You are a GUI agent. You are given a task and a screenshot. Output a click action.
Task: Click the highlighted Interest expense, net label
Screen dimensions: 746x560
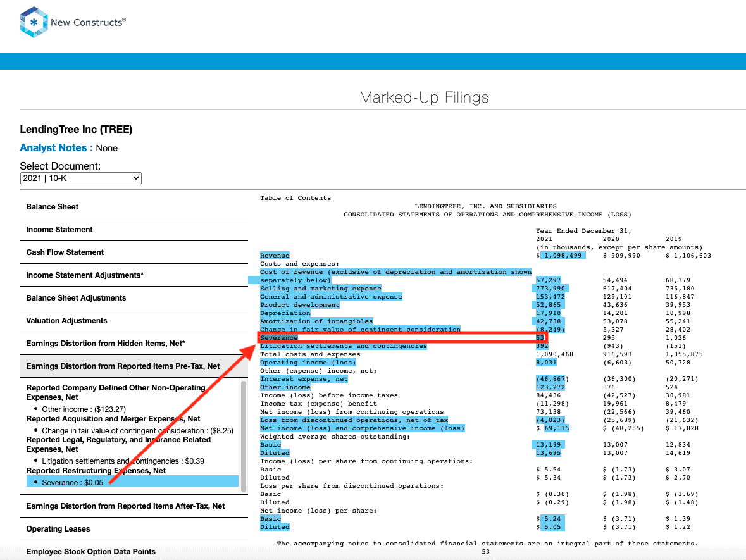coord(304,379)
